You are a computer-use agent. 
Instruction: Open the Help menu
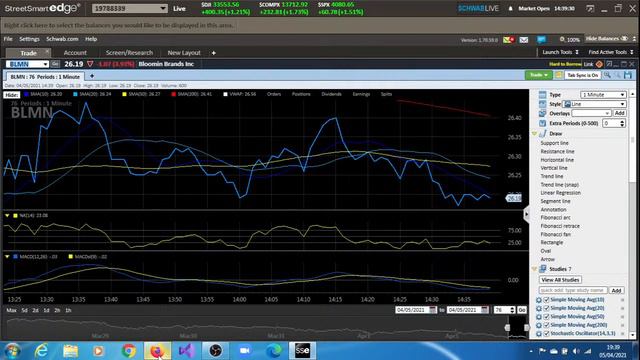point(91,39)
